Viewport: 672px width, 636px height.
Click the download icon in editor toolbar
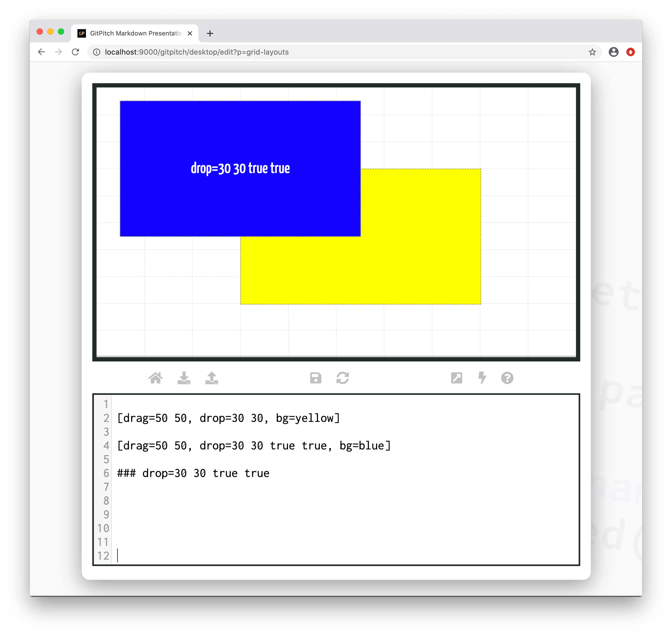(184, 378)
